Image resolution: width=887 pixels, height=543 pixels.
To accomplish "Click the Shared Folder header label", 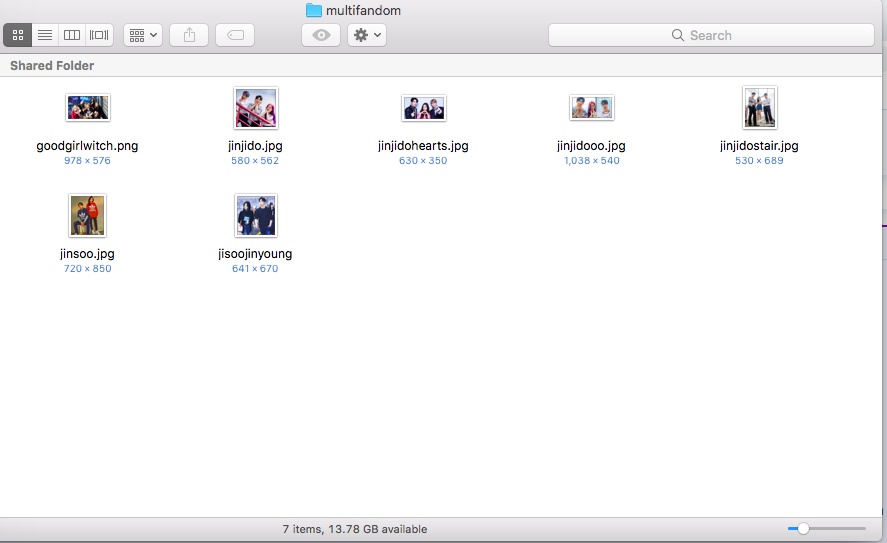I will coord(52,66).
